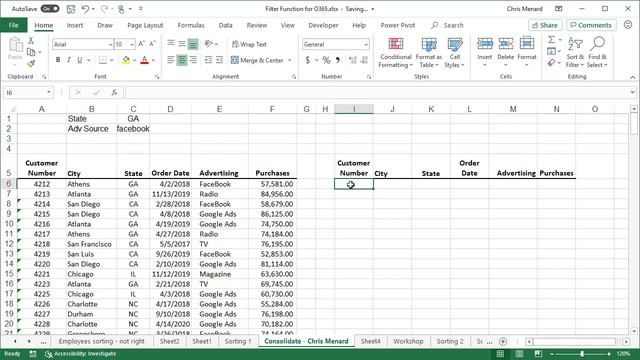Open Find & Select menu
640x360 pixels.
[x=597, y=53]
